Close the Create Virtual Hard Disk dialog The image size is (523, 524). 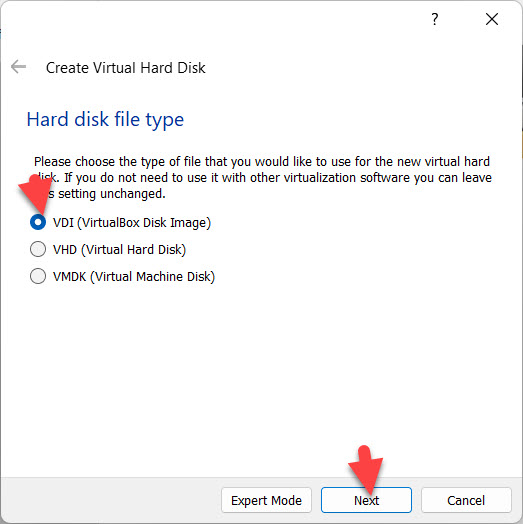[x=492, y=19]
